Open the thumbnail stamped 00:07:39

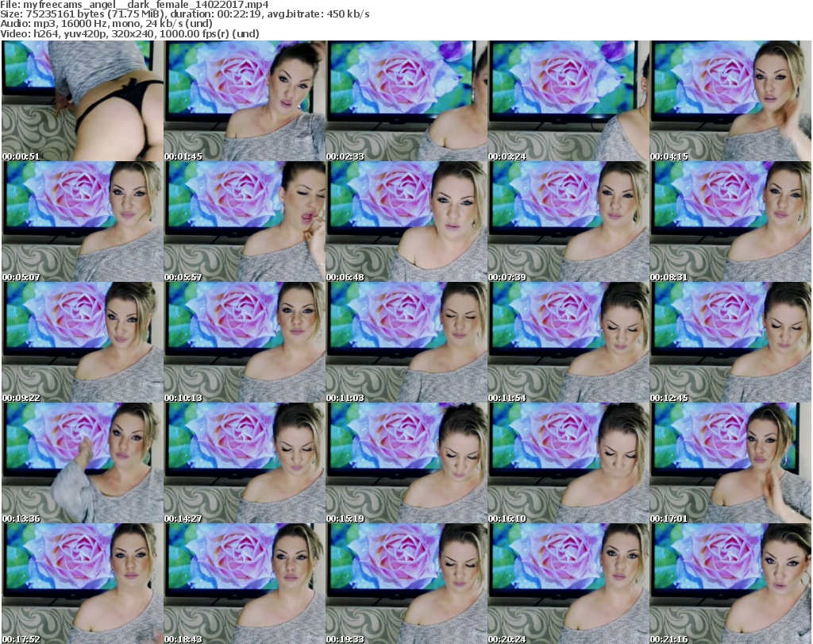568,222
